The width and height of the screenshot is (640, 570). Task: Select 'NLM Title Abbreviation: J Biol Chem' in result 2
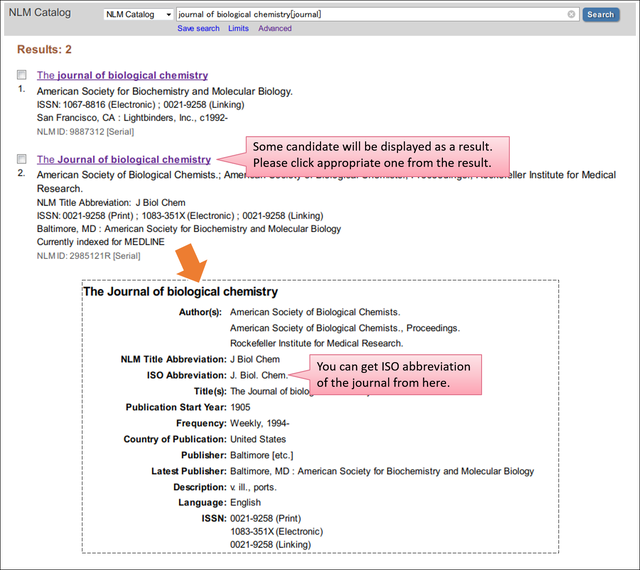pos(111,203)
